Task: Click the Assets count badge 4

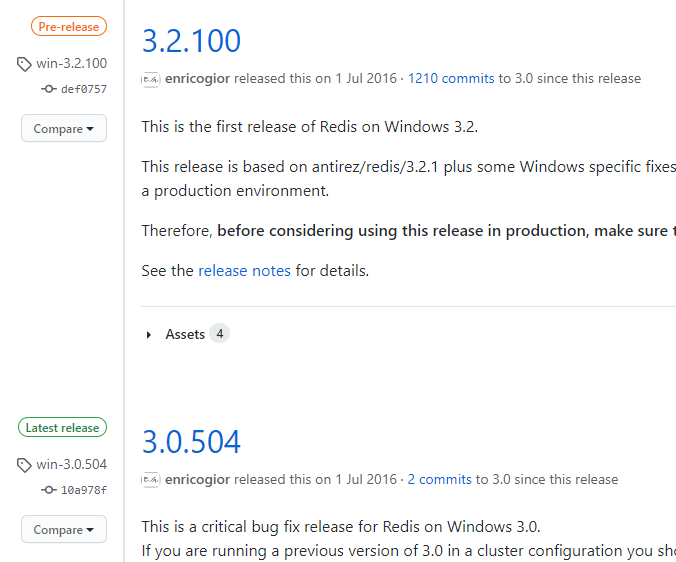Action: (219, 334)
